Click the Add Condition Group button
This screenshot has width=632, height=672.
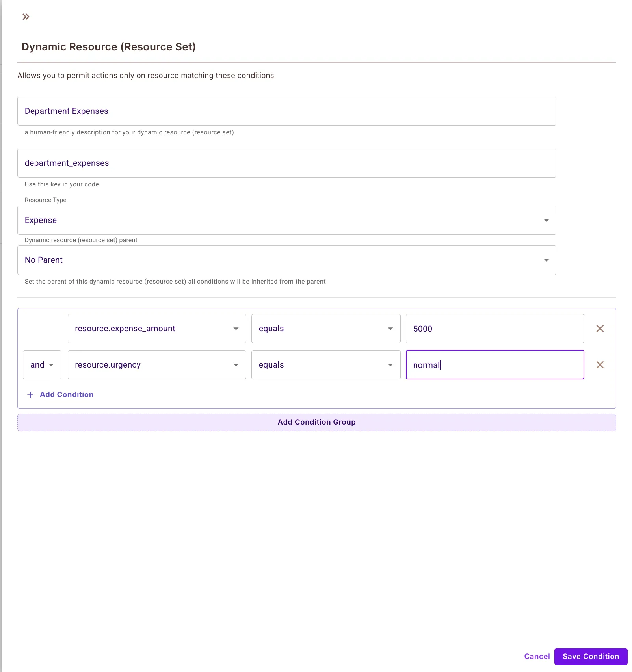(316, 422)
